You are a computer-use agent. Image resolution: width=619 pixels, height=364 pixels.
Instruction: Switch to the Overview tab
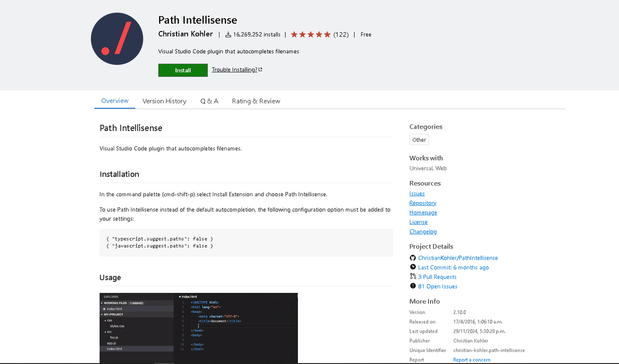pyautogui.click(x=115, y=101)
